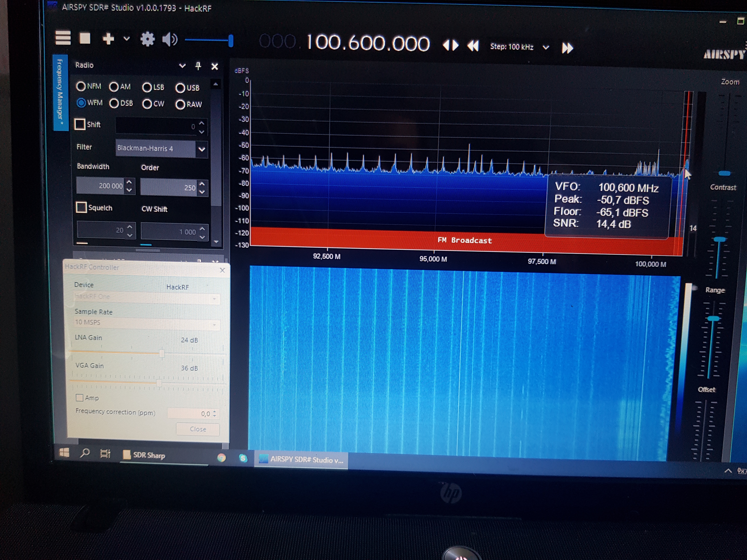Pin the Radio panel

pyautogui.click(x=198, y=66)
